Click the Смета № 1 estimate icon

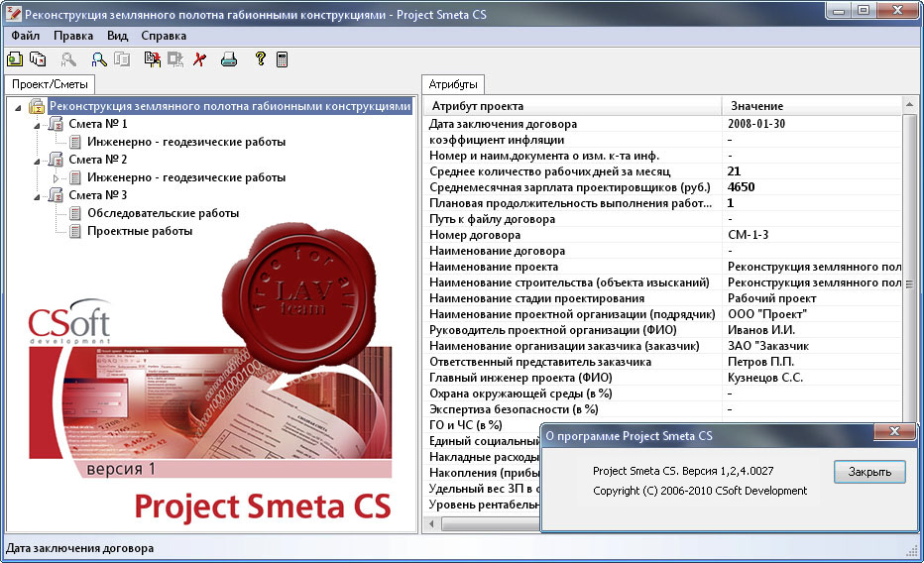click(56, 124)
